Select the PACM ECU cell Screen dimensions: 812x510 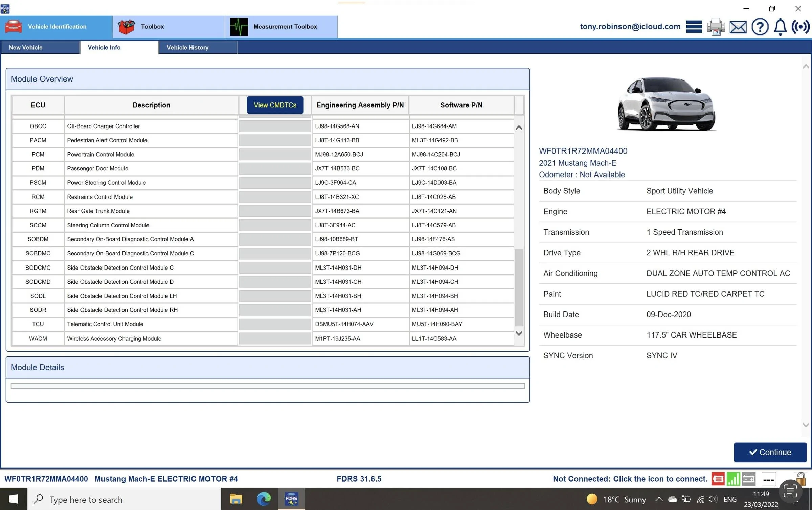click(38, 140)
